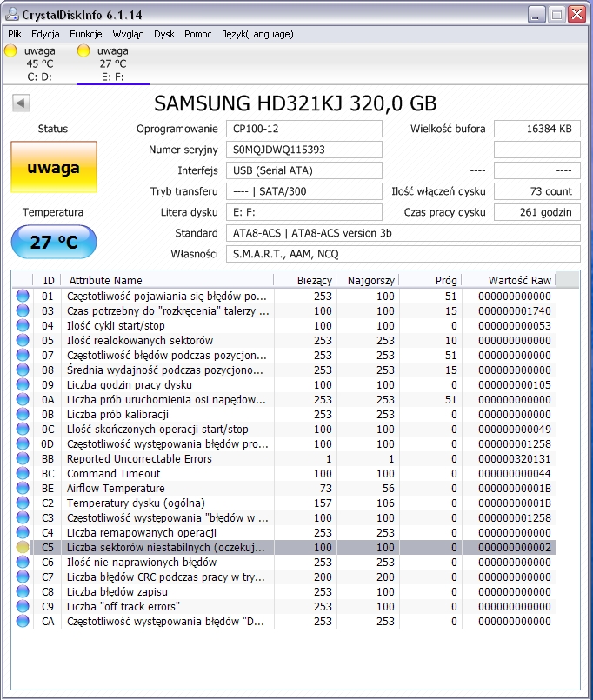Click the blue status icon for attribute 08
This screenshot has height=700, width=593.
(23, 370)
